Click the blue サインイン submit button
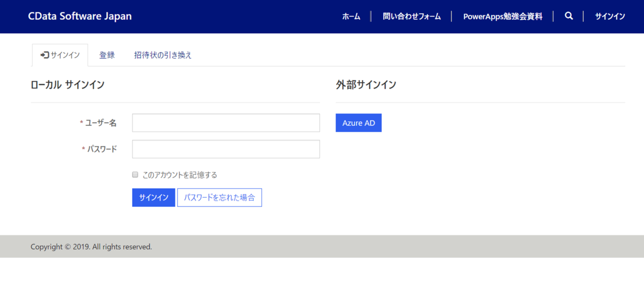The width and height of the screenshot is (644, 286). (x=153, y=197)
